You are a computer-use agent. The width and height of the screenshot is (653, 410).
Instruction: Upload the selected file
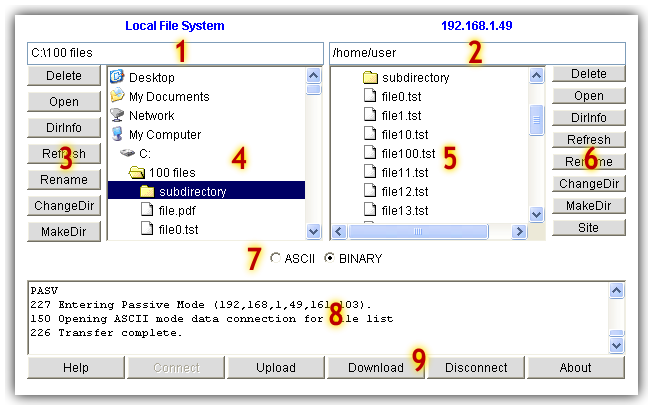pos(276,368)
